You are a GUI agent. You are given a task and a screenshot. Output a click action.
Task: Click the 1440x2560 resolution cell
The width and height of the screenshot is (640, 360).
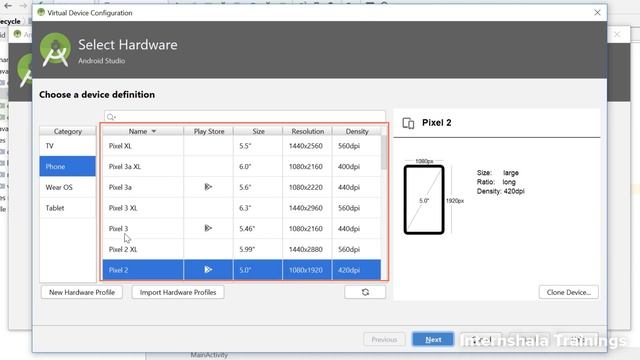point(306,146)
